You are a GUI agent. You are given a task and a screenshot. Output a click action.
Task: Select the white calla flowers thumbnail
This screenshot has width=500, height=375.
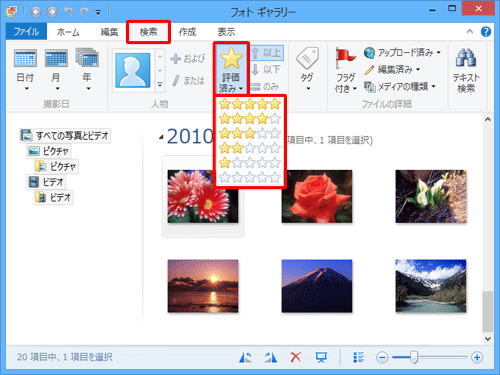click(431, 196)
